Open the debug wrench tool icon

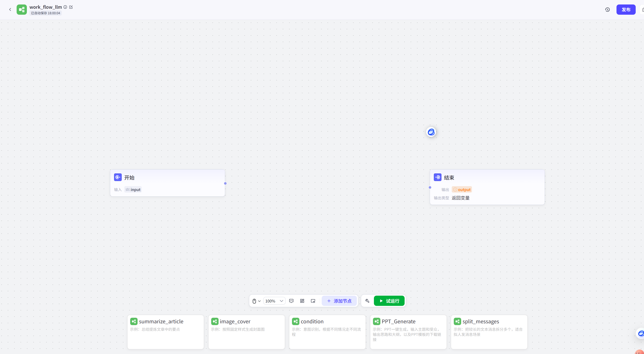[x=367, y=301]
